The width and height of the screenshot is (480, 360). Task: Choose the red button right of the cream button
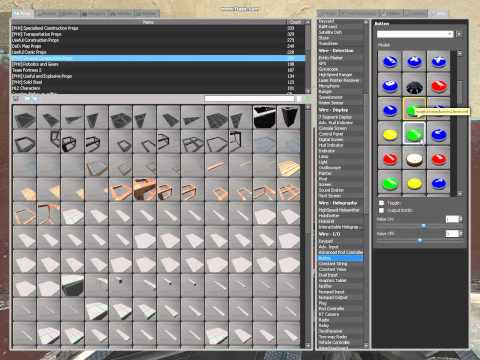pyautogui.click(x=439, y=159)
